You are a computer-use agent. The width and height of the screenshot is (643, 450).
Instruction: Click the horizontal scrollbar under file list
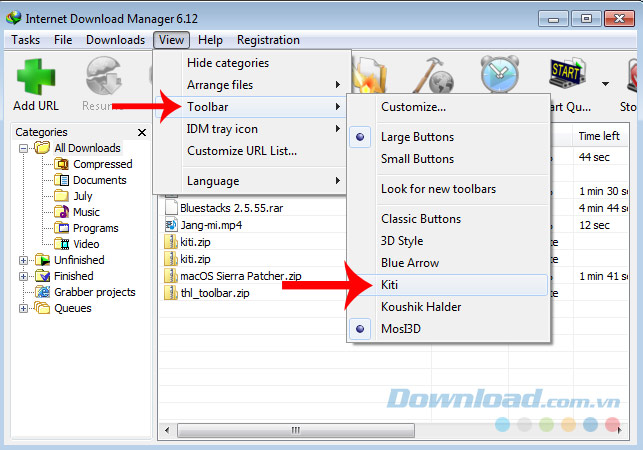tap(295, 430)
